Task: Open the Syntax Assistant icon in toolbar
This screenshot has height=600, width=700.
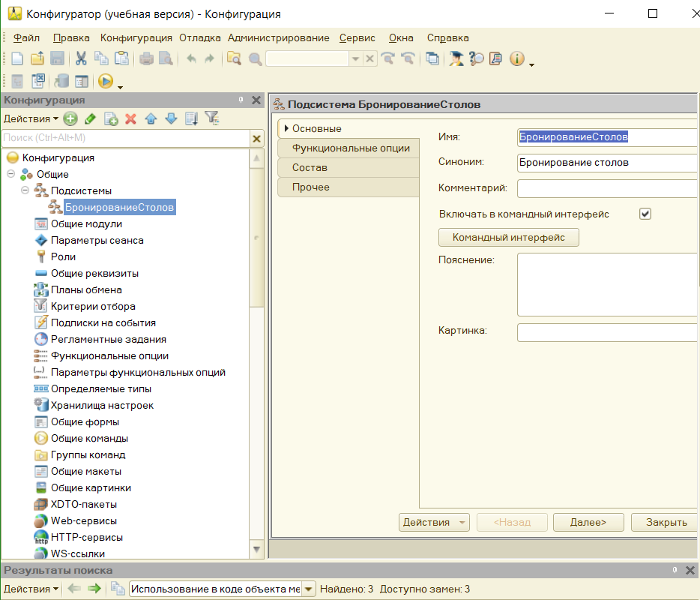Action: point(456,59)
